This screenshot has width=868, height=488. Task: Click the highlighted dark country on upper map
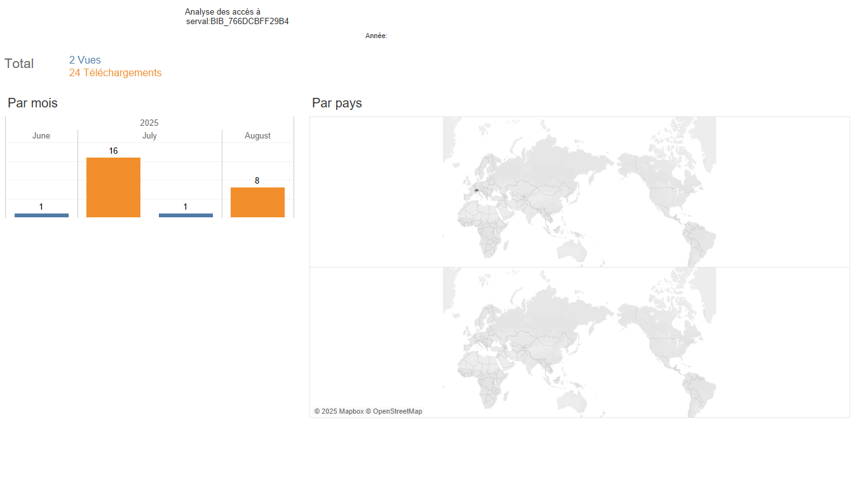point(476,190)
